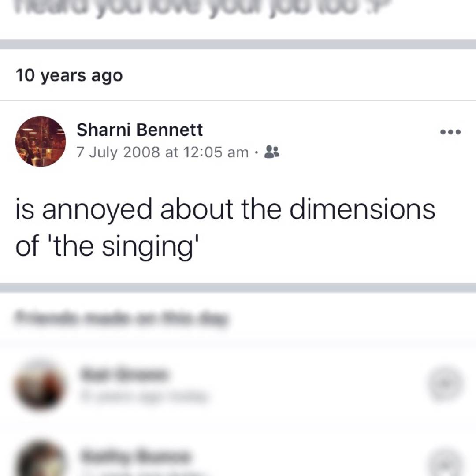476x476 pixels.
Task: Open the Sharni Bennett profile name link
Action: (x=140, y=130)
